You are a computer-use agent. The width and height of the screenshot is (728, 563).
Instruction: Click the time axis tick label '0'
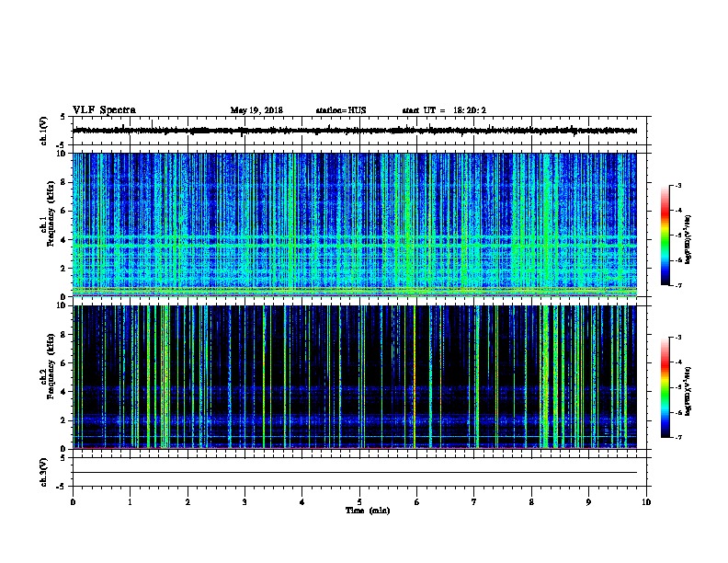[73, 501]
